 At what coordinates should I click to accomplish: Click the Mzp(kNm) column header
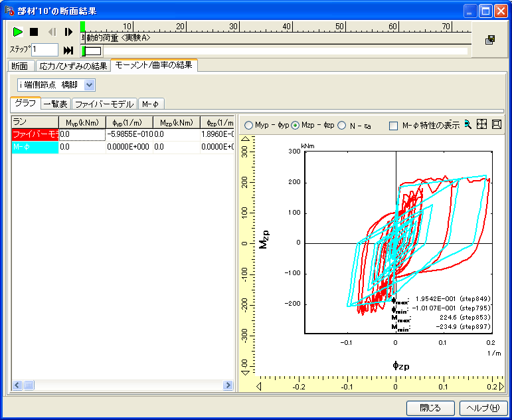(x=177, y=122)
